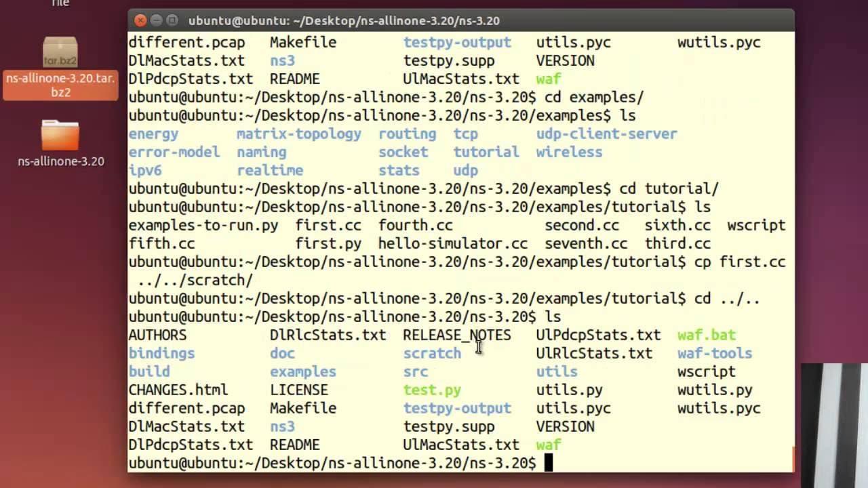Click the AUTHORS file name
The width and height of the screenshot is (868, 488).
(158, 335)
